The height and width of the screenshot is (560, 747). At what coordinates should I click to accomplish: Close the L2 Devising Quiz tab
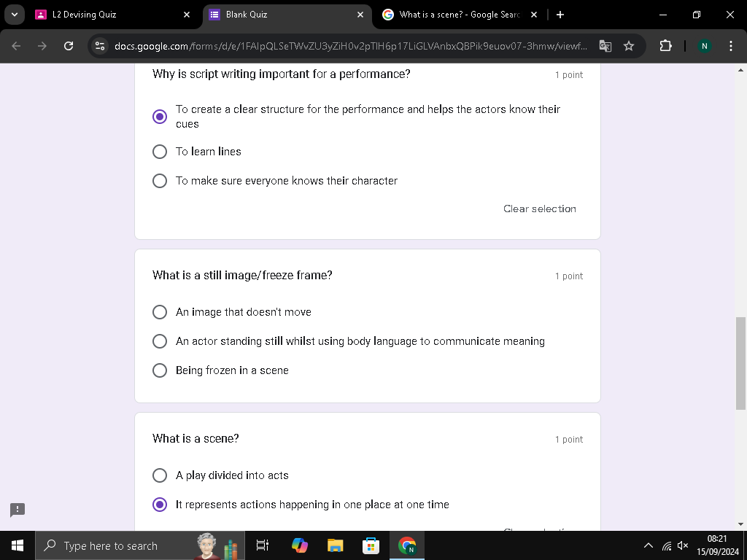pyautogui.click(x=187, y=15)
